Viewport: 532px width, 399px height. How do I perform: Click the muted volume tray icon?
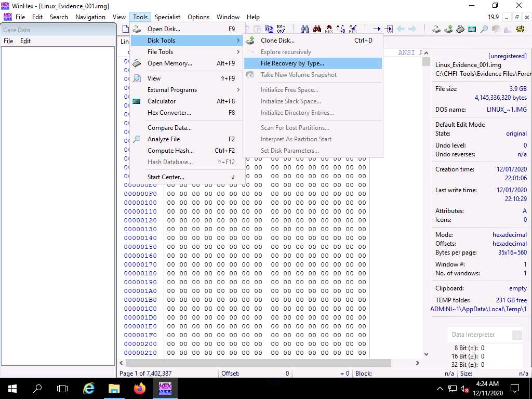point(464,389)
